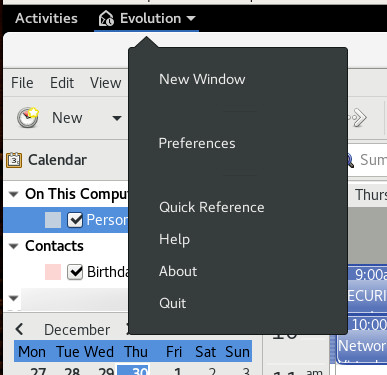This screenshot has height=375, width=387.
Task: Toggle the Personal calendar checkbox
Action: 75,220
